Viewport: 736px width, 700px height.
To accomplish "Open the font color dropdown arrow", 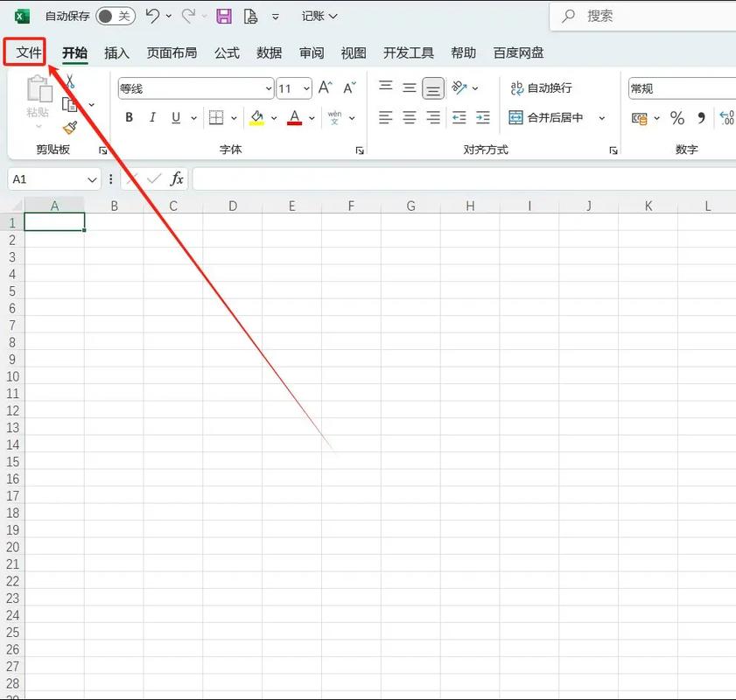I will tap(312, 118).
